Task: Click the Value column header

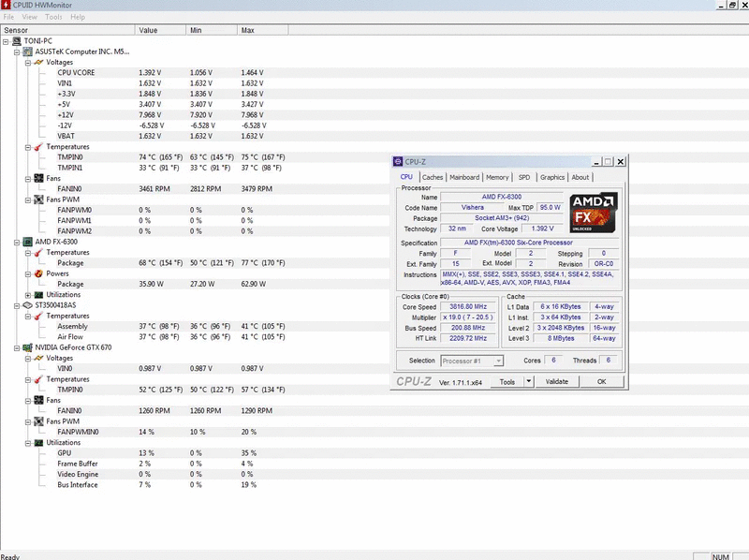Action: point(160,30)
